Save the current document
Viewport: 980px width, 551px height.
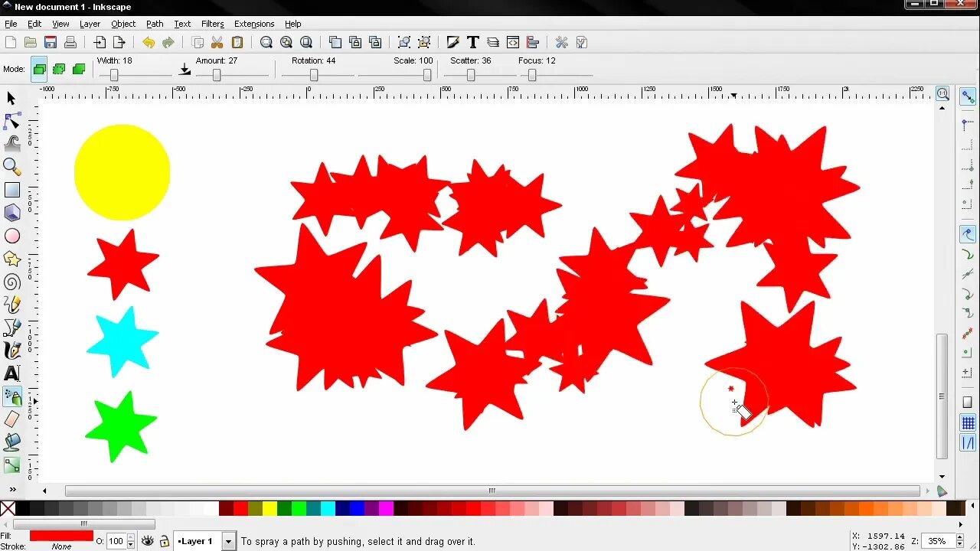(x=51, y=42)
